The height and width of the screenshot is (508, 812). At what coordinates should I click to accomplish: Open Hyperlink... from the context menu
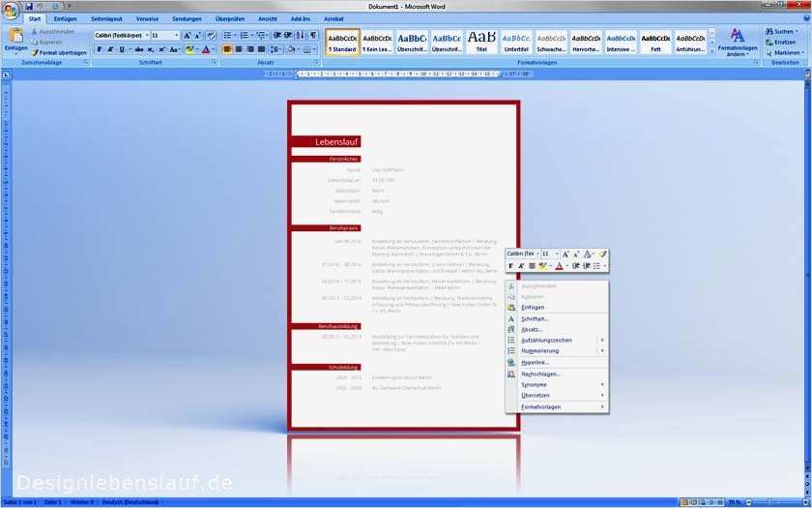click(x=557, y=363)
